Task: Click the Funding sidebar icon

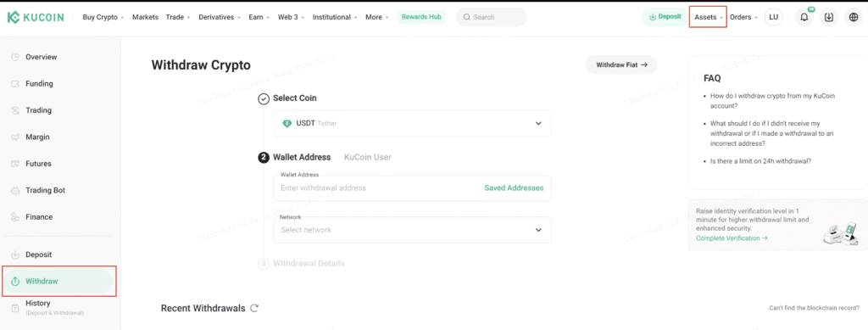Action: click(x=15, y=84)
